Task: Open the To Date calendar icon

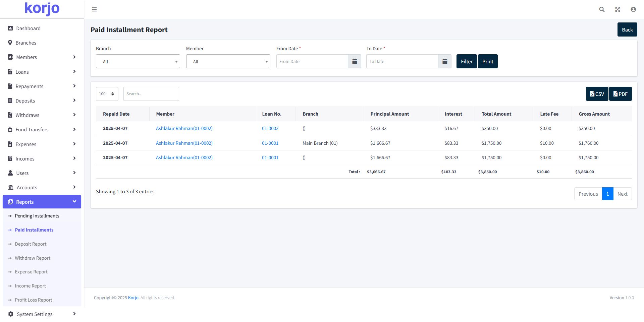Action: coord(445,61)
